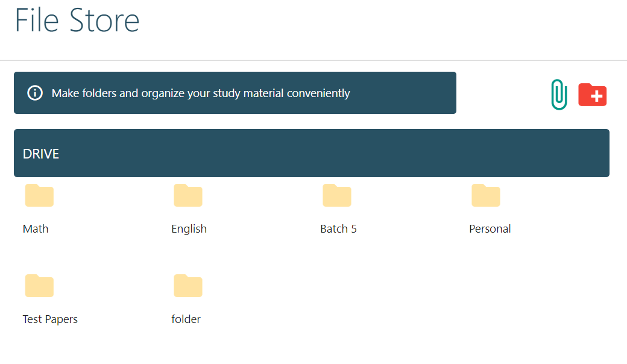Select the study material info banner
Screen dimensions: 627x364
point(235,93)
